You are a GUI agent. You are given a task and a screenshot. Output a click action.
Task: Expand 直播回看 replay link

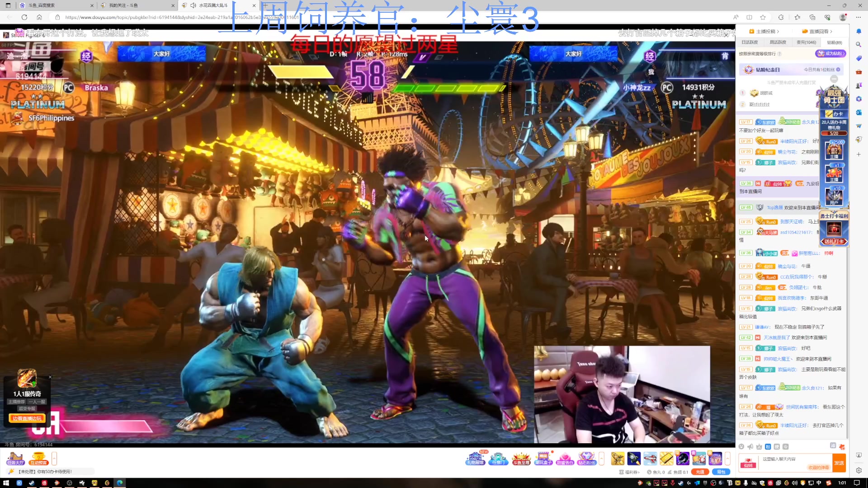click(x=817, y=32)
